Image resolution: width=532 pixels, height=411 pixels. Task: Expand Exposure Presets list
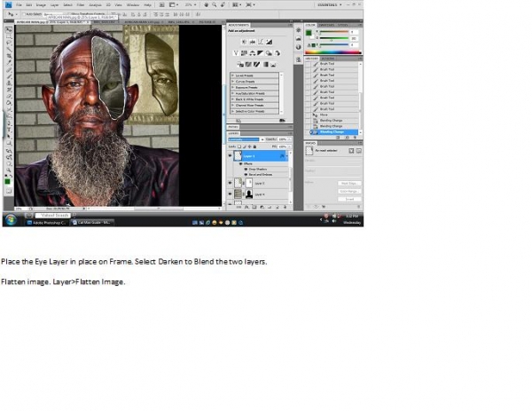coord(232,87)
